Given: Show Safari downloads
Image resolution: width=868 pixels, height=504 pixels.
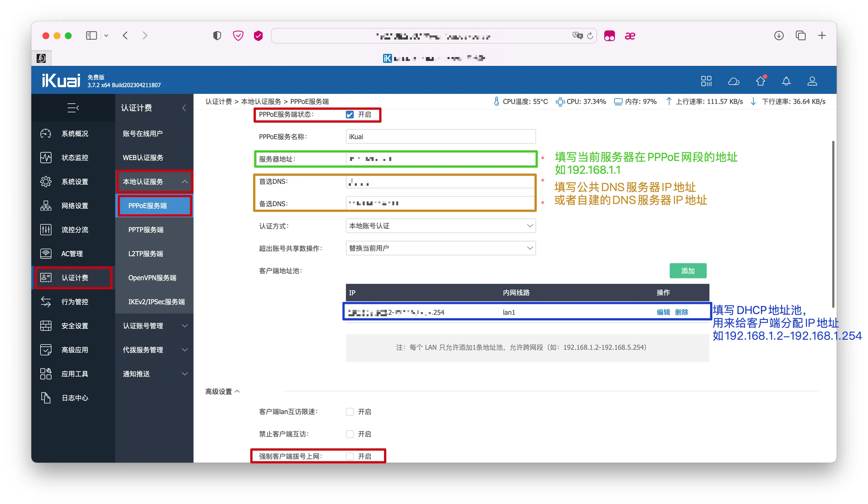Looking at the screenshot, I should tap(779, 35).
